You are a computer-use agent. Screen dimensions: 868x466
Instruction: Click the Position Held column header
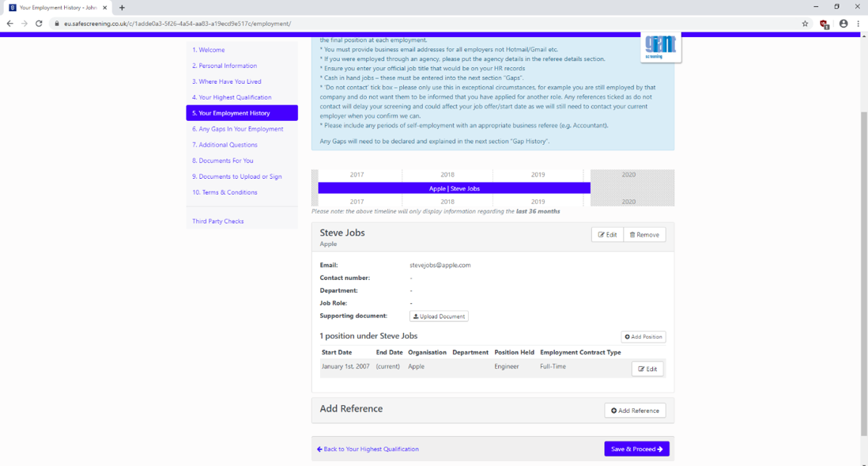[x=515, y=352]
